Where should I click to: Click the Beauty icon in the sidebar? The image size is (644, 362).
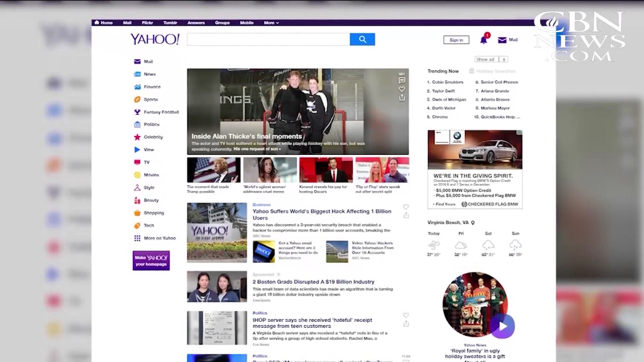[137, 200]
